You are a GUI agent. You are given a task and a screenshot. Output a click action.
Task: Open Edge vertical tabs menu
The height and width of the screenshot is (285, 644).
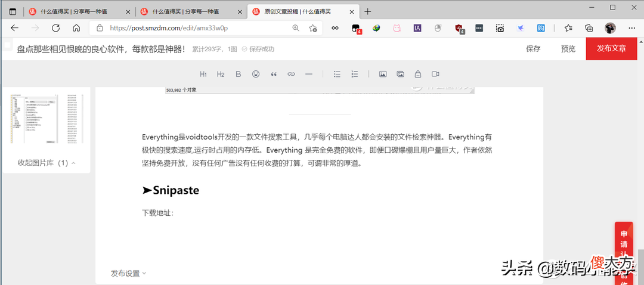click(x=13, y=11)
